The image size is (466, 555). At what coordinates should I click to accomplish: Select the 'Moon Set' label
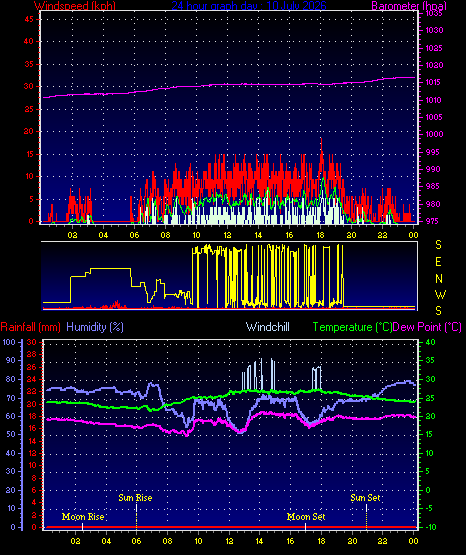306,517
